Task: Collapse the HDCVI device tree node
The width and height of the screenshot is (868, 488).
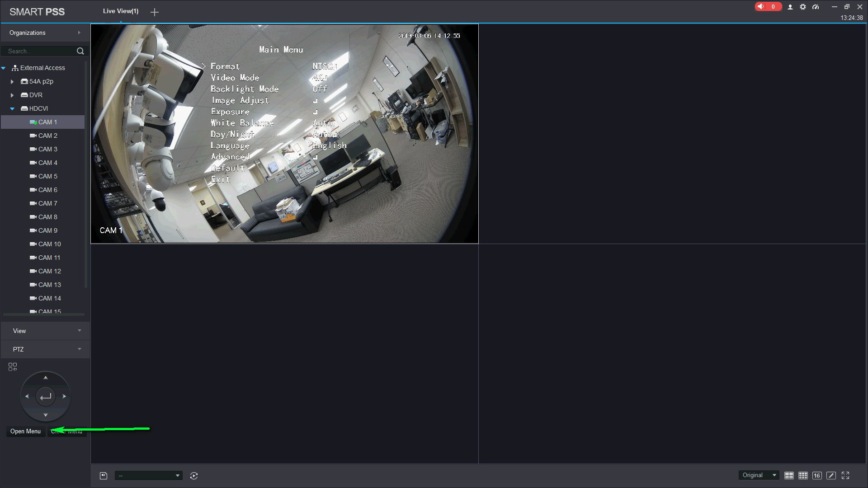Action: tap(12, 109)
